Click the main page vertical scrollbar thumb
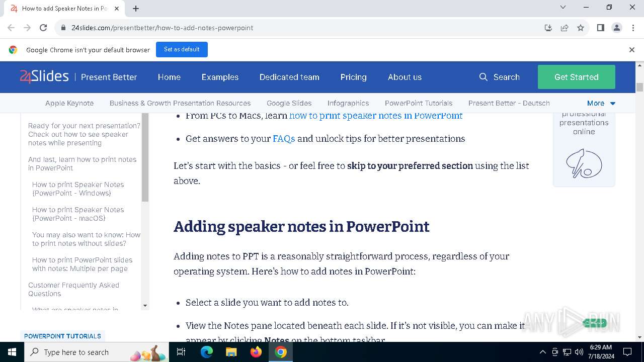The width and height of the screenshot is (644, 362). [x=640, y=87]
